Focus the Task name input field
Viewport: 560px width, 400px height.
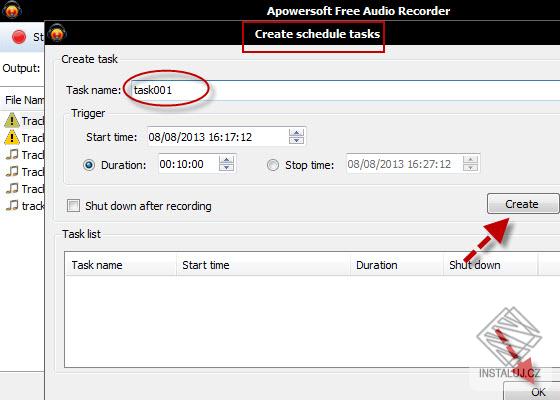[345, 90]
